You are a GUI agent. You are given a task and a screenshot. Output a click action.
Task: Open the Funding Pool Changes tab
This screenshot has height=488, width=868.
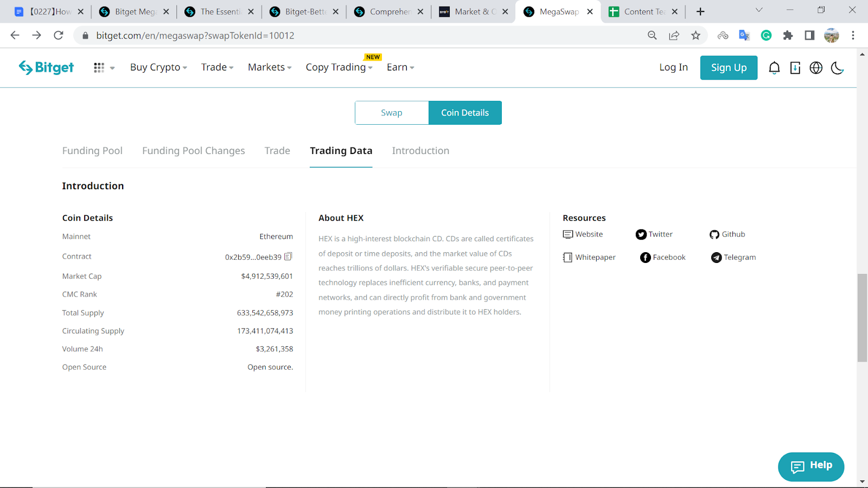(194, 151)
